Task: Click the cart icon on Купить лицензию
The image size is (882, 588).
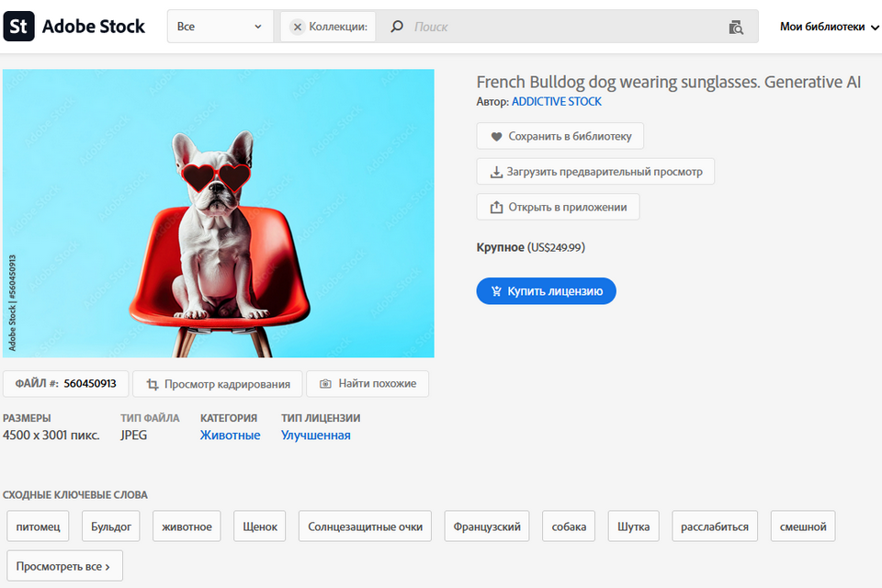Action: point(495,291)
